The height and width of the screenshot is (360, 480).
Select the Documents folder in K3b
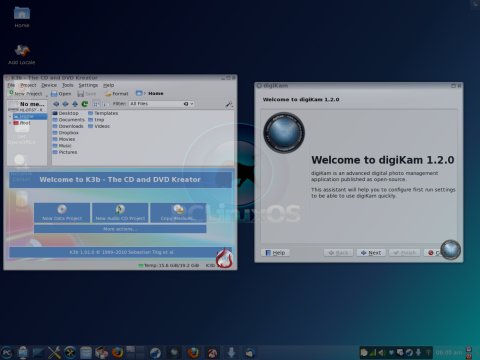point(69,120)
